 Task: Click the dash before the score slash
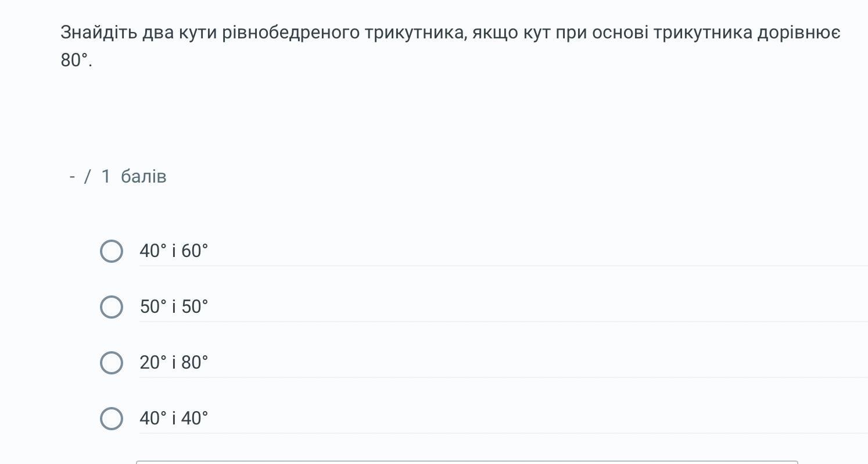72,177
